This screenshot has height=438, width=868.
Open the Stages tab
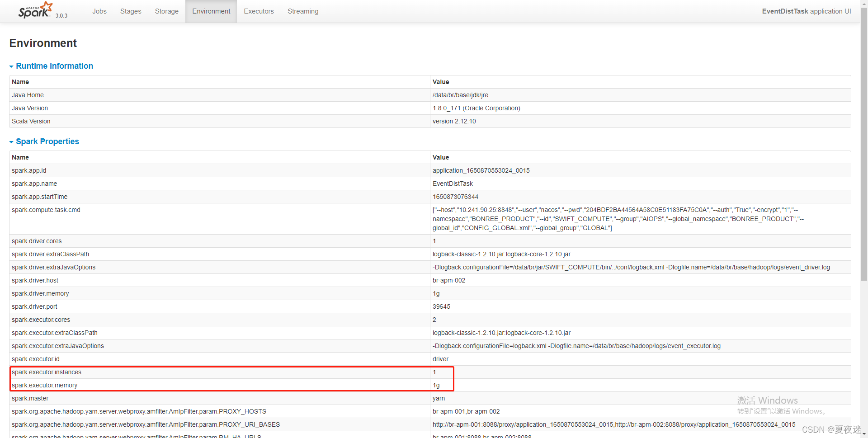[x=131, y=11]
